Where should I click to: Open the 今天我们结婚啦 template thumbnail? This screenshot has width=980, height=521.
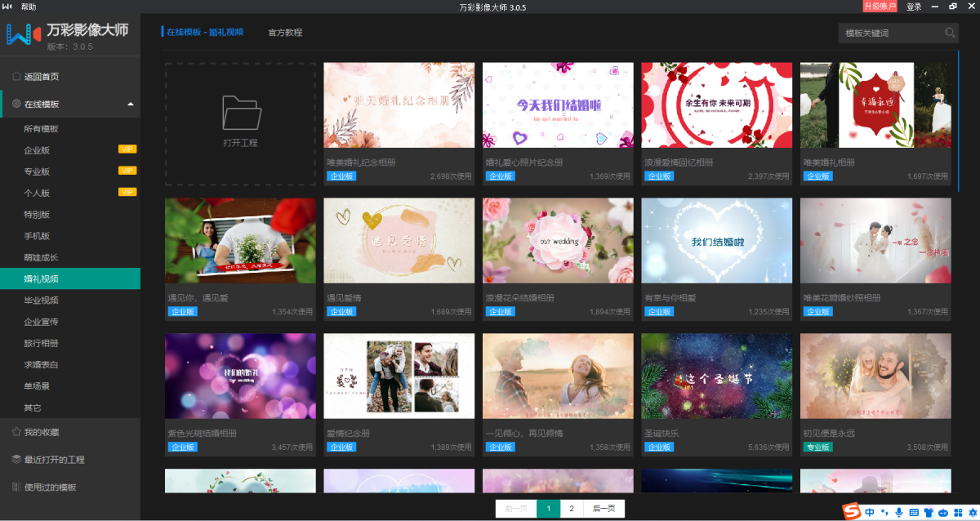(558, 105)
